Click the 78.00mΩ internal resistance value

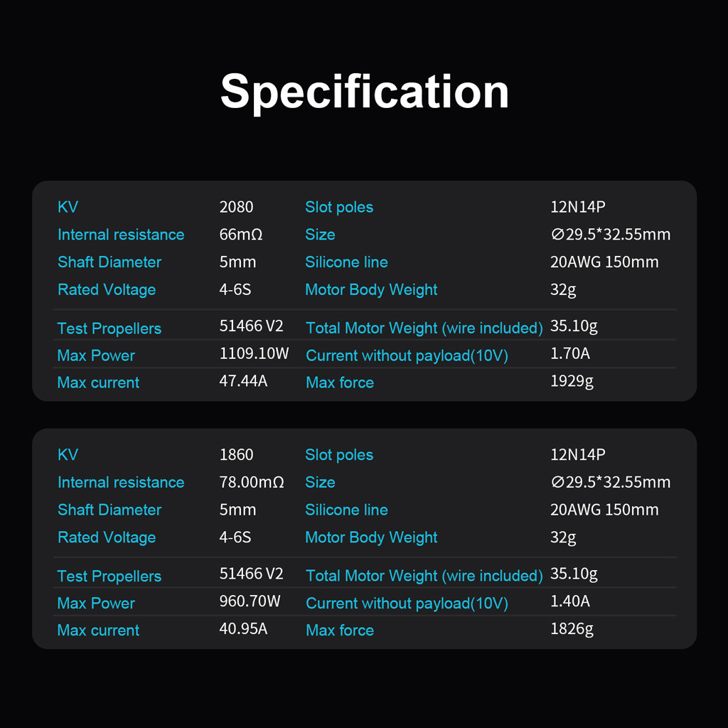[x=252, y=482]
